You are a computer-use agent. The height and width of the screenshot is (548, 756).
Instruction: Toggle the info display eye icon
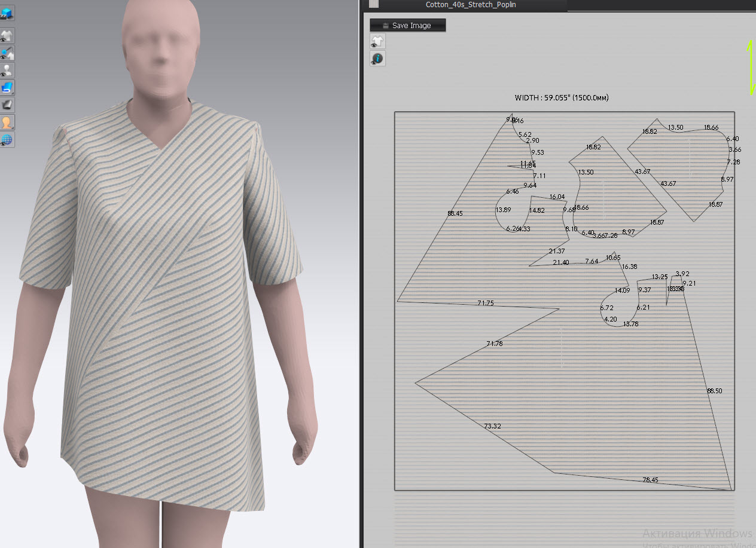[377, 58]
